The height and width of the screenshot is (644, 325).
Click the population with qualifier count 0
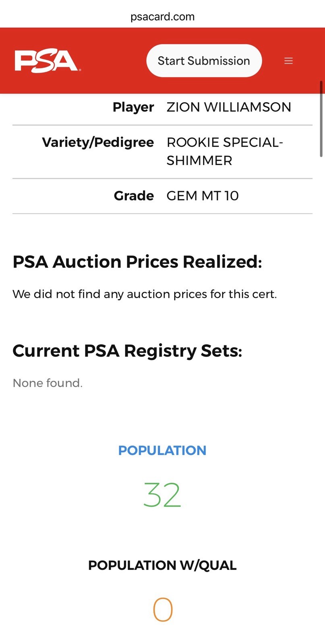(163, 610)
